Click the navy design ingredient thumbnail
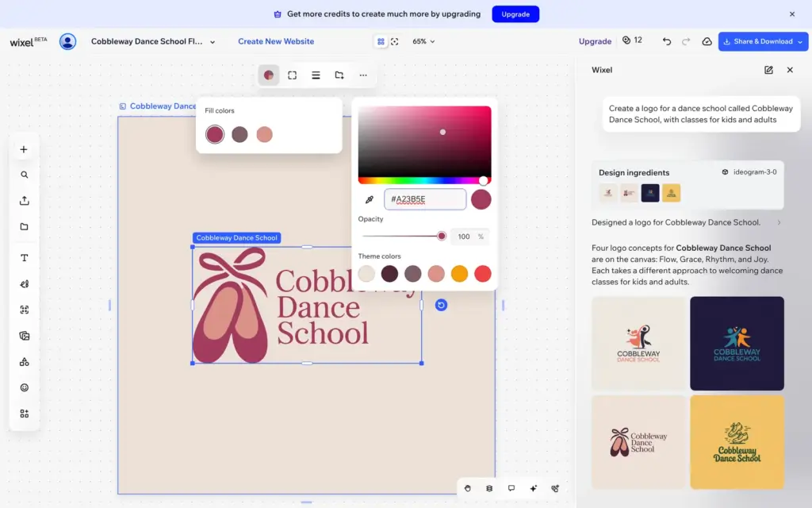Image resolution: width=812 pixels, height=508 pixels. point(650,193)
